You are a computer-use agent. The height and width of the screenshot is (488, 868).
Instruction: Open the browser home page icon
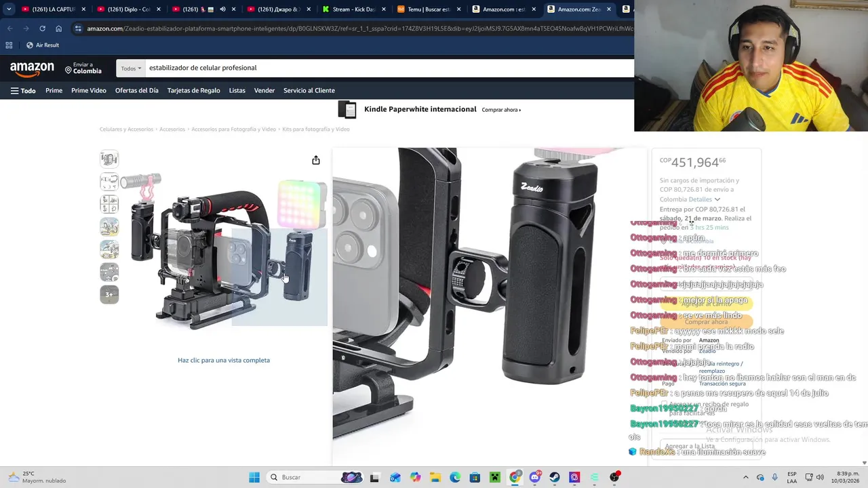click(58, 28)
